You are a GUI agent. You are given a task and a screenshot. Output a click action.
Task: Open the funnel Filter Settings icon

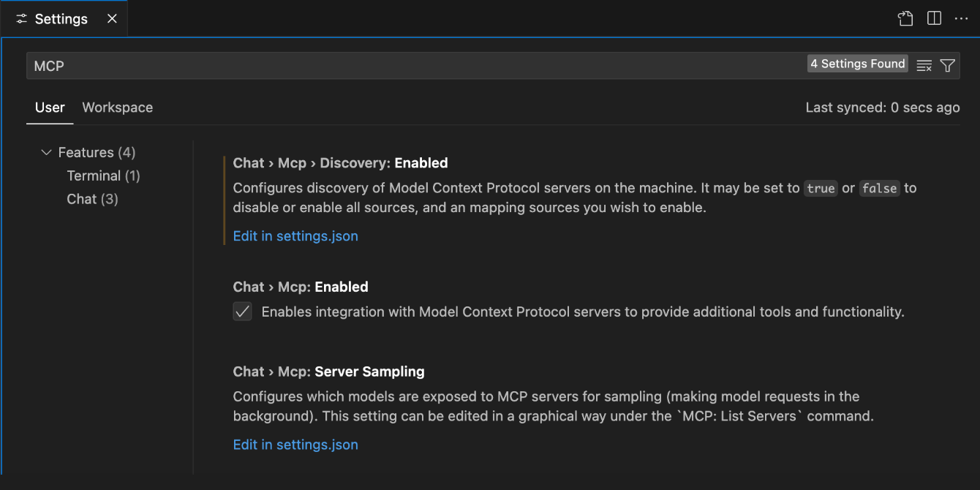(947, 65)
